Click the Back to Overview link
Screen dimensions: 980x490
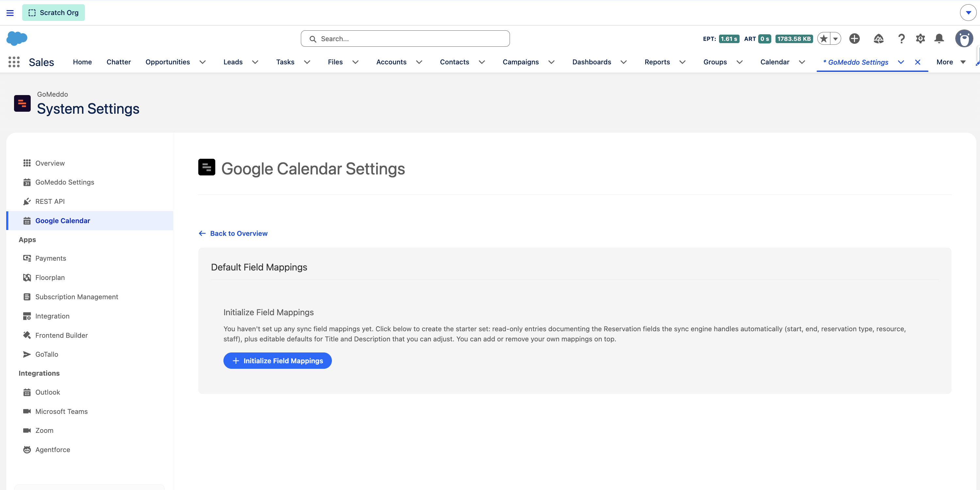233,234
